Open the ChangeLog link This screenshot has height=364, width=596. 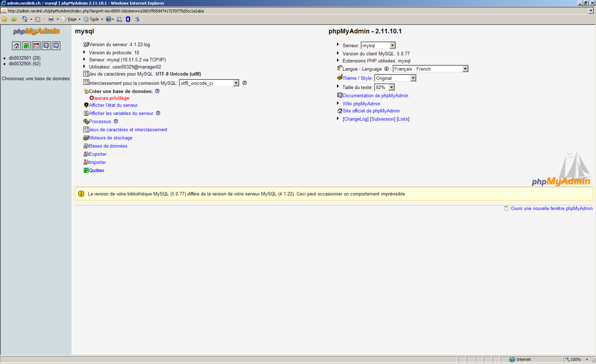pyautogui.click(x=355, y=119)
